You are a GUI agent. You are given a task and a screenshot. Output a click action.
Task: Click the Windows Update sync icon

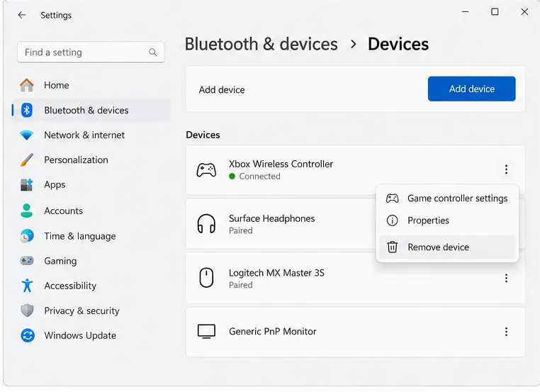click(x=27, y=335)
